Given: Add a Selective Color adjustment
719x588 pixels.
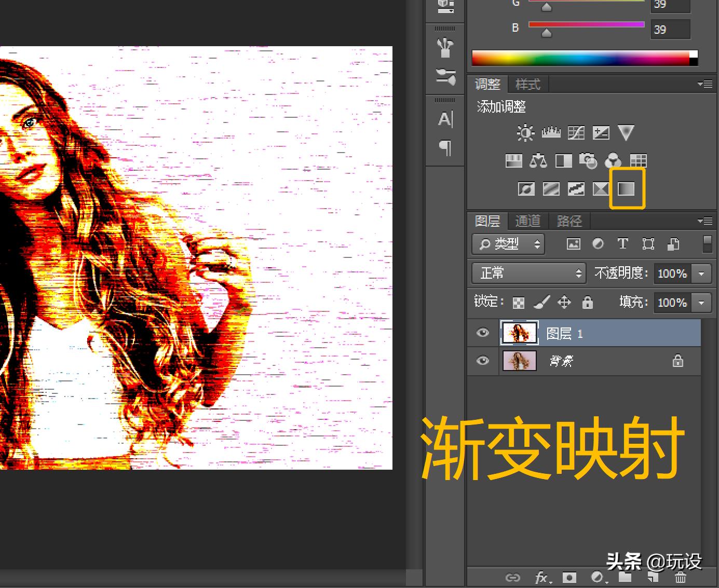Looking at the screenshot, I should [x=601, y=189].
